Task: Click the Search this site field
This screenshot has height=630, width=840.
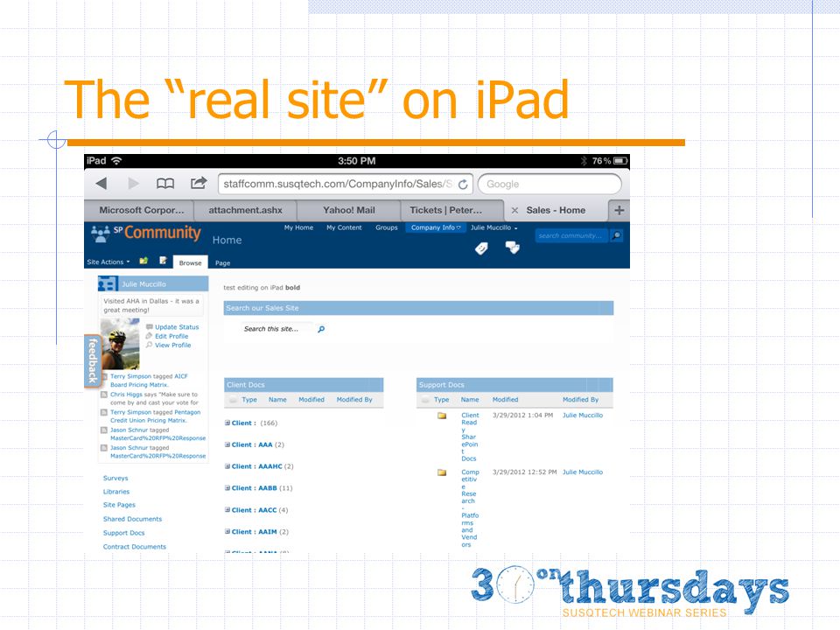Action: (x=276, y=329)
